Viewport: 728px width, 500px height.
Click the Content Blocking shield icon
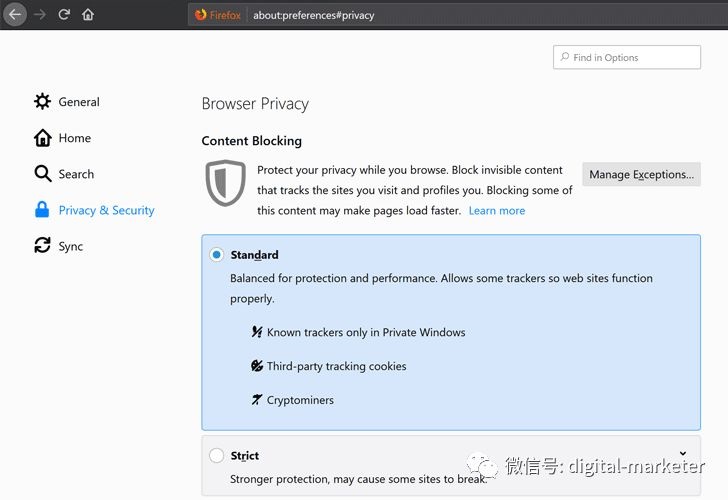coord(225,182)
